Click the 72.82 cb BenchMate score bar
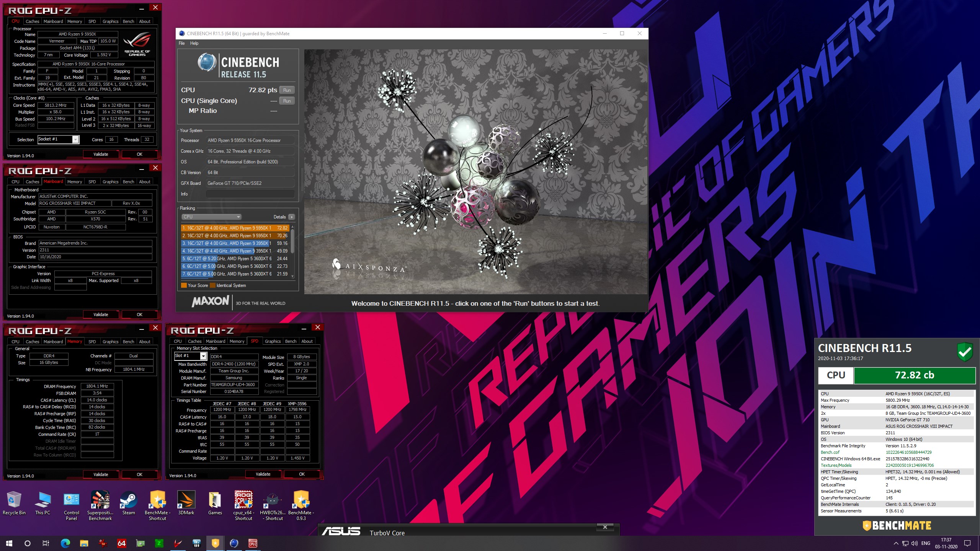Screen dimensions: 980x551 [x=915, y=375]
